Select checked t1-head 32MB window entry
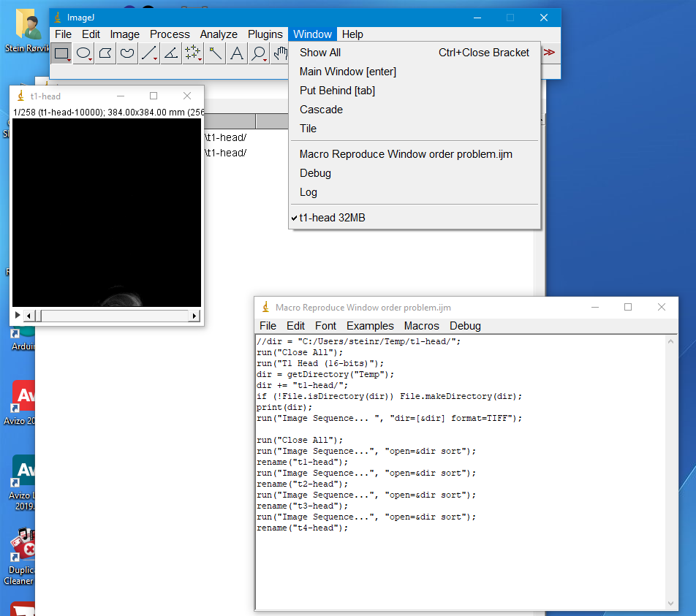696x616 pixels. pyautogui.click(x=332, y=217)
